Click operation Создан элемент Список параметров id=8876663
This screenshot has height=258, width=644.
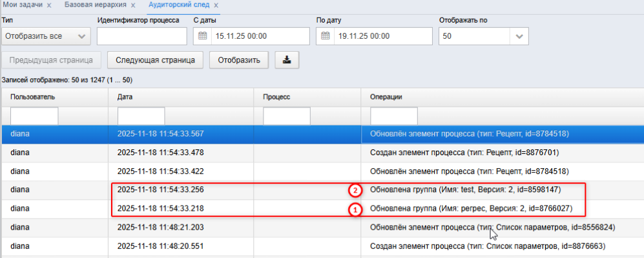[488, 246]
